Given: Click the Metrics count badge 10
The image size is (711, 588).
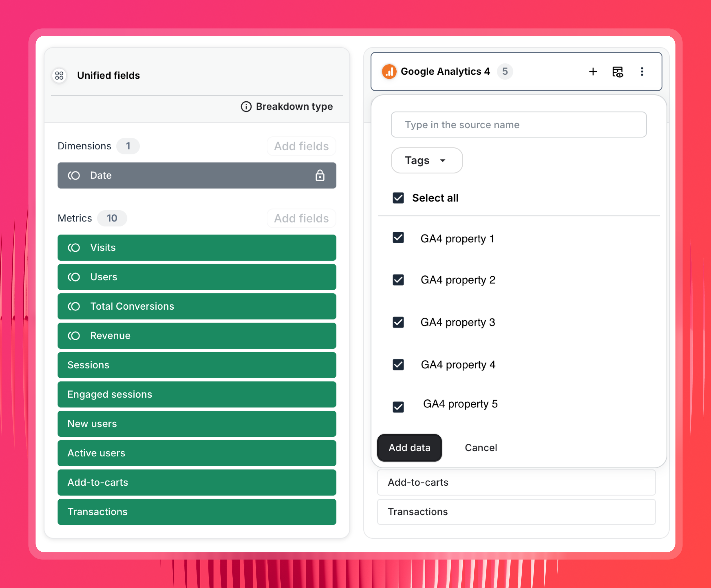Looking at the screenshot, I should (112, 218).
